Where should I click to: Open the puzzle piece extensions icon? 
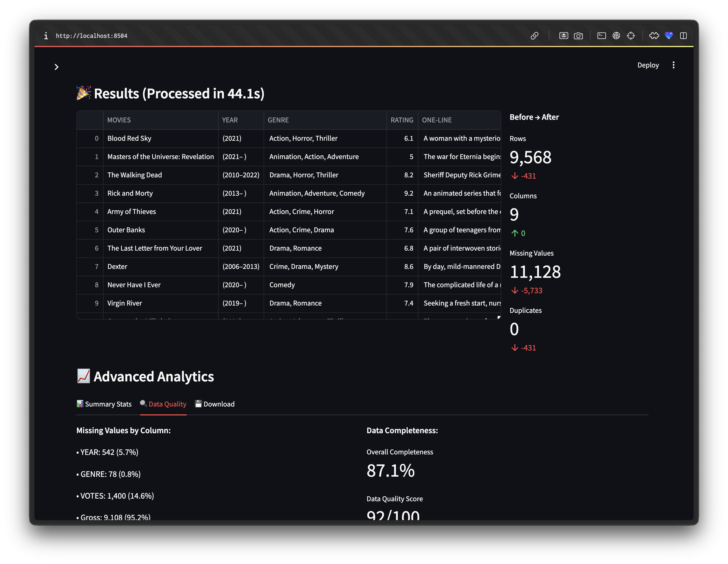click(654, 36)
